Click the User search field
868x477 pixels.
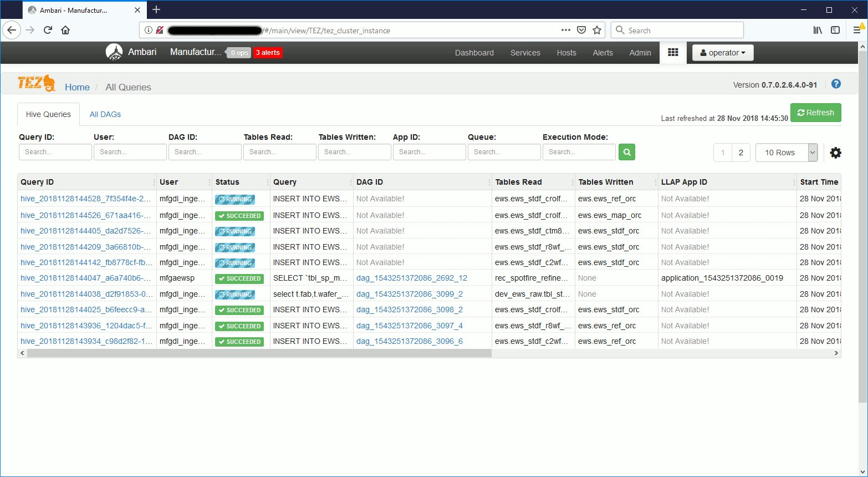click(130, 152)
